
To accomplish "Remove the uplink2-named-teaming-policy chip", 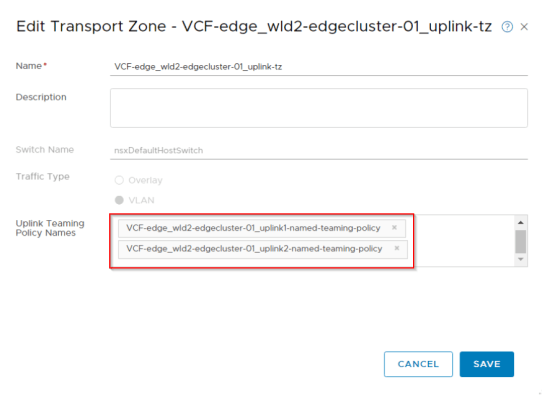I will tap(397, 248).
